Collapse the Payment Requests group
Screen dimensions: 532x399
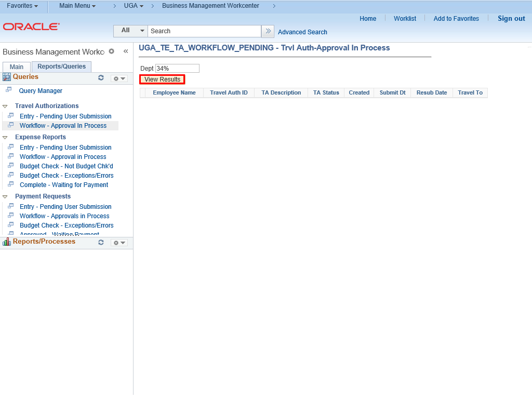(5, 197)
